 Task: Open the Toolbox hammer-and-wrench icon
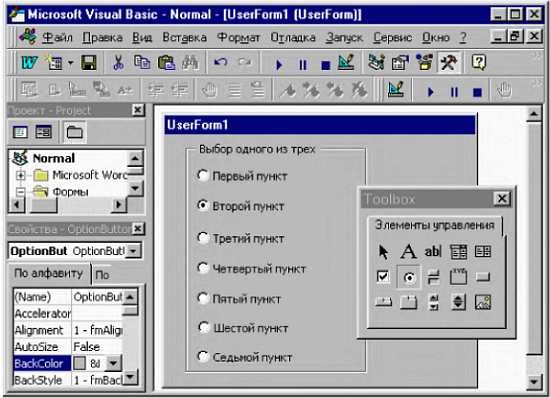[x=449, y=63]
